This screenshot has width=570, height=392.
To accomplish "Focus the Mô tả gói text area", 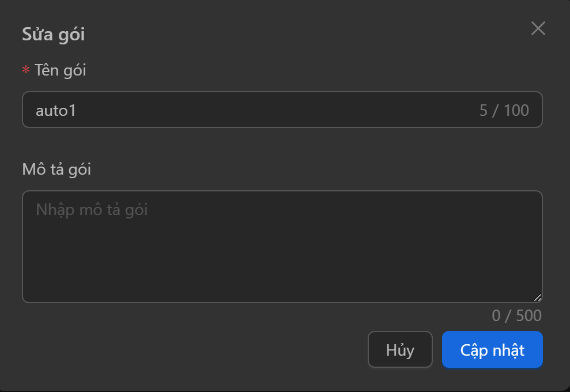I will click(x=282, y=254).
